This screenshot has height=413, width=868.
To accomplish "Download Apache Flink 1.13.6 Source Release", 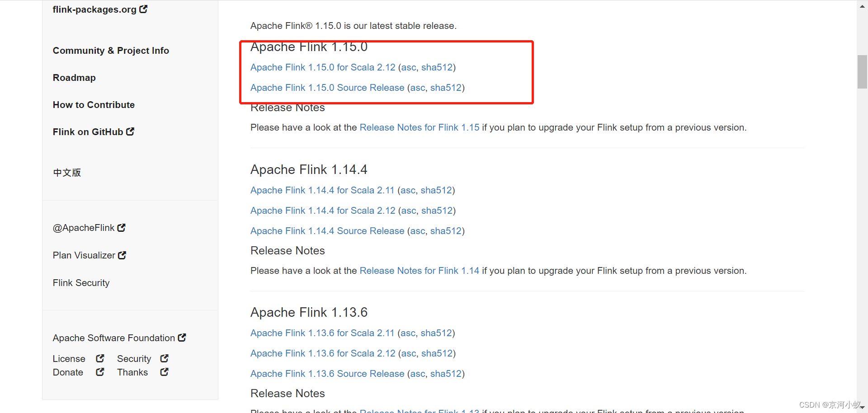I will coord(327,374).
